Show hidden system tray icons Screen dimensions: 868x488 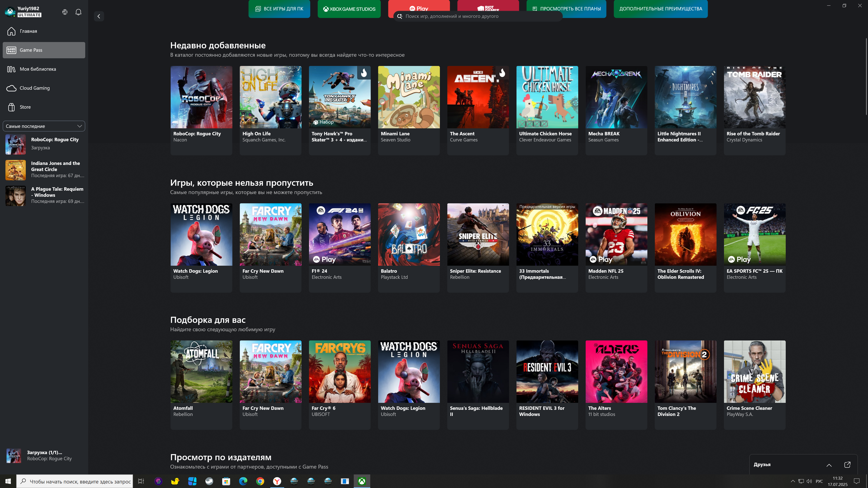793,481
